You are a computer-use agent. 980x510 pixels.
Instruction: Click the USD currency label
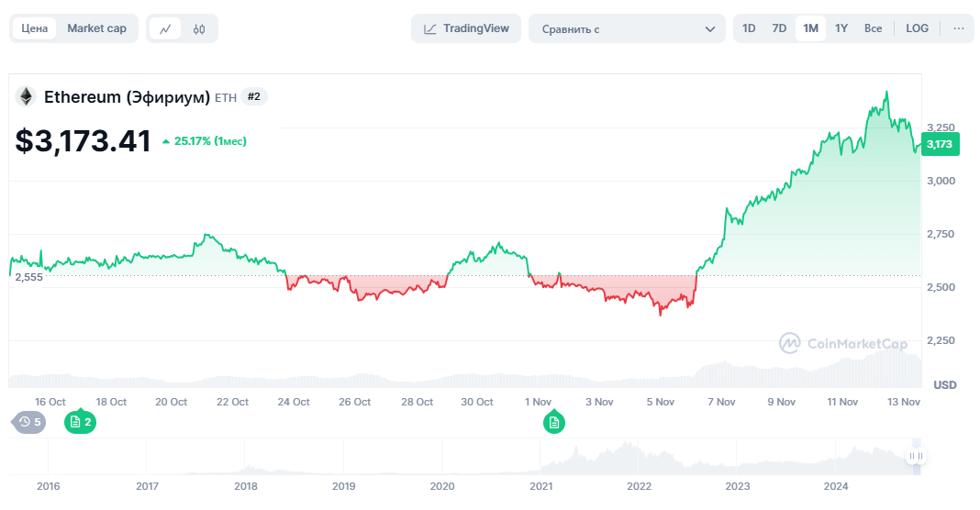coord(945,385)
